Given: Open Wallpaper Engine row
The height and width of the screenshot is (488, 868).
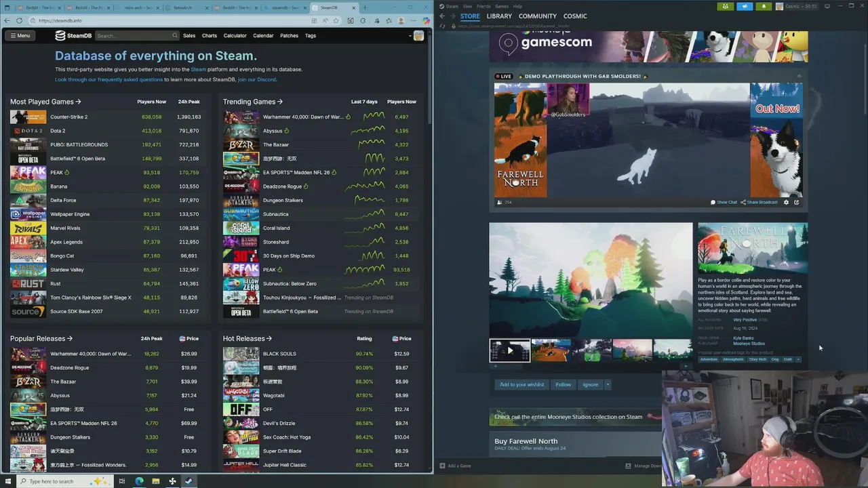Looking at the screenshot, I should coord(106,214).
